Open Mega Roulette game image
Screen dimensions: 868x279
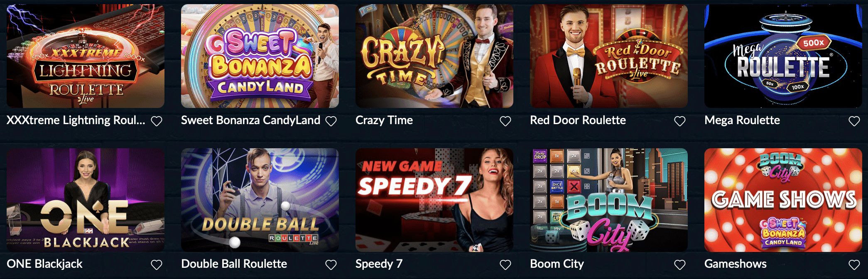point(783,56)
